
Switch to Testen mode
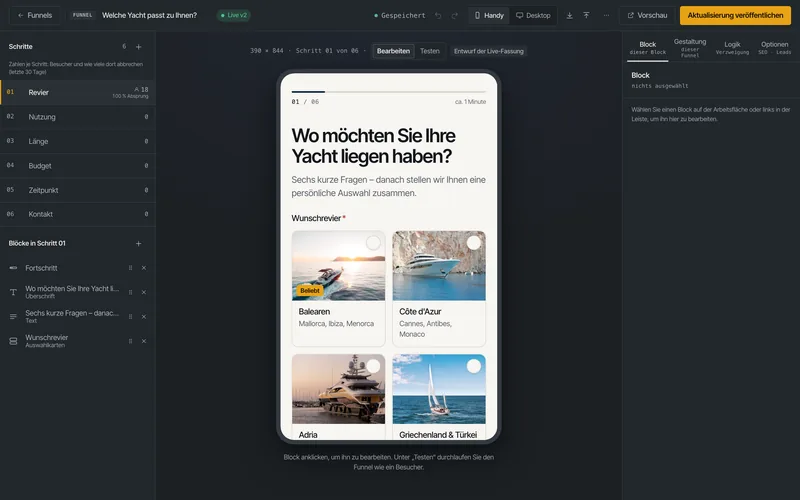click(430, 51)
